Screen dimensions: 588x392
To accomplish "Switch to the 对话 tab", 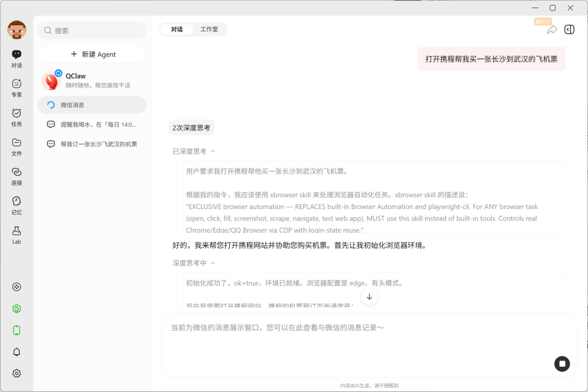I will 176,29.
